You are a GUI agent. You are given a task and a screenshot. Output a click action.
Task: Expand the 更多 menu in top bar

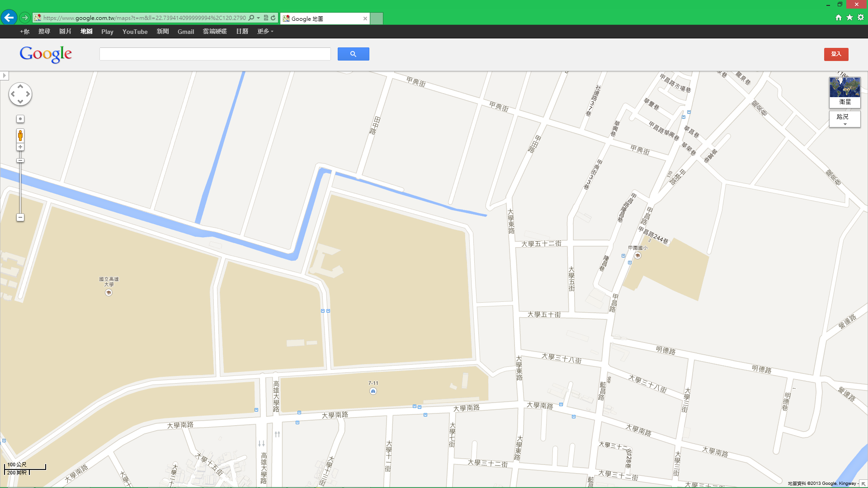pyautogui.click(x=265, y=32)
